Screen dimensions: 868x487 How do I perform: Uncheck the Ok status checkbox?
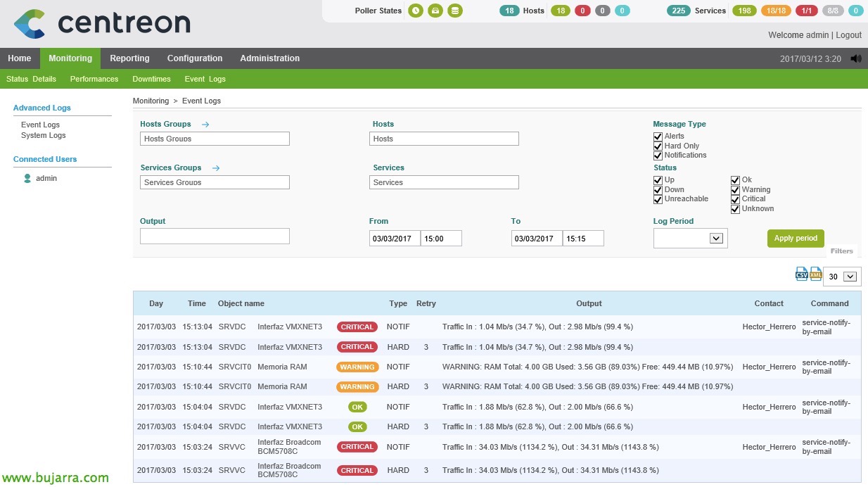tap(736, 180)
